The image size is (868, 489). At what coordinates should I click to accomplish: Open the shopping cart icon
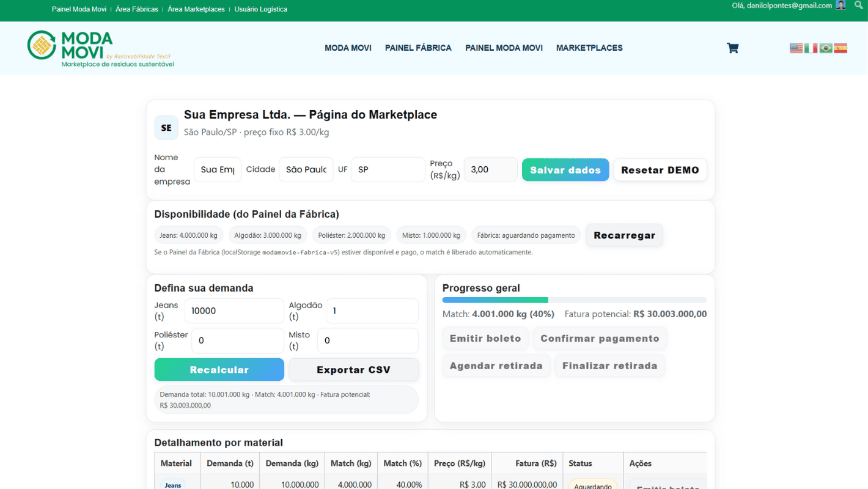pyautogui.click(x=732, y=47)
